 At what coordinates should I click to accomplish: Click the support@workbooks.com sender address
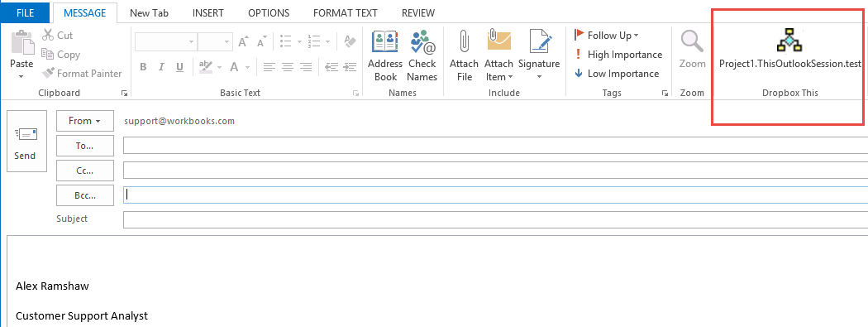tap(179, 121)
